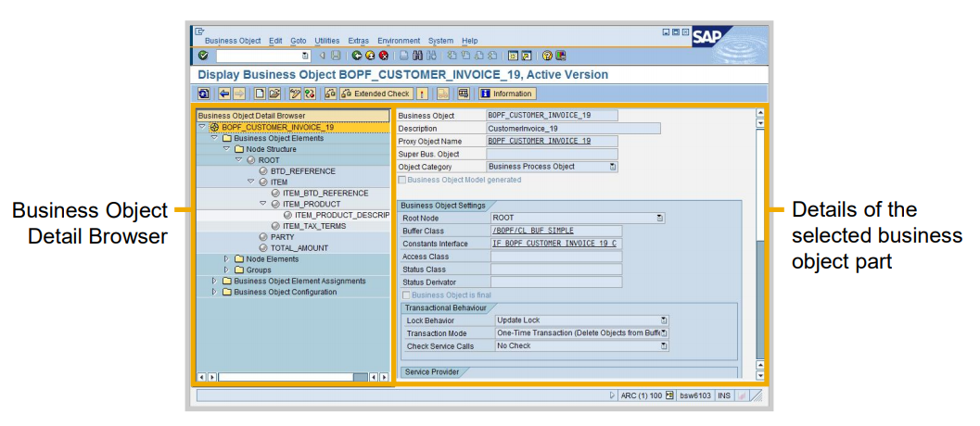Open the Business Object menu
This screenshot has height=426, width=980.
pyautogui.click(x=233, y=41)
